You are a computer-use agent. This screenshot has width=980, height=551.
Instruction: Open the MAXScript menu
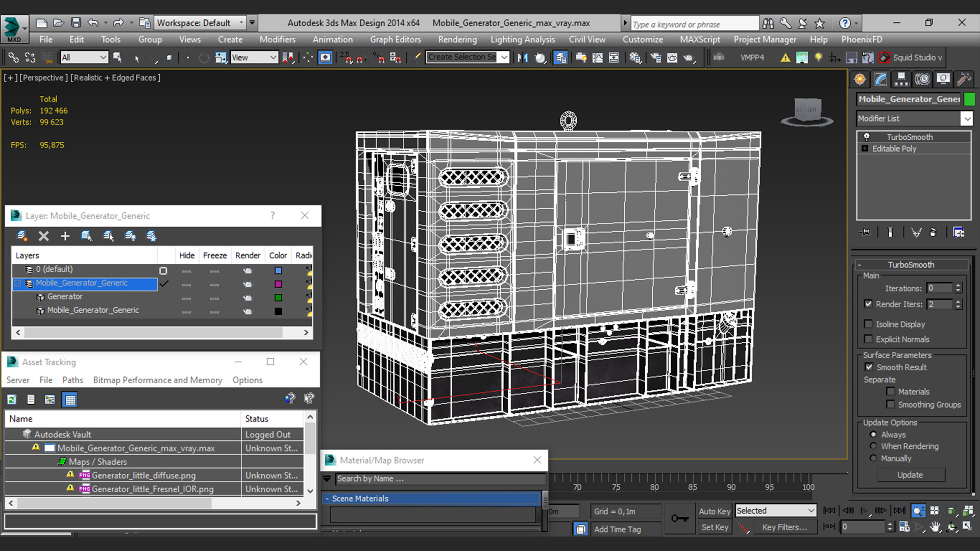[x=700, y=39]
